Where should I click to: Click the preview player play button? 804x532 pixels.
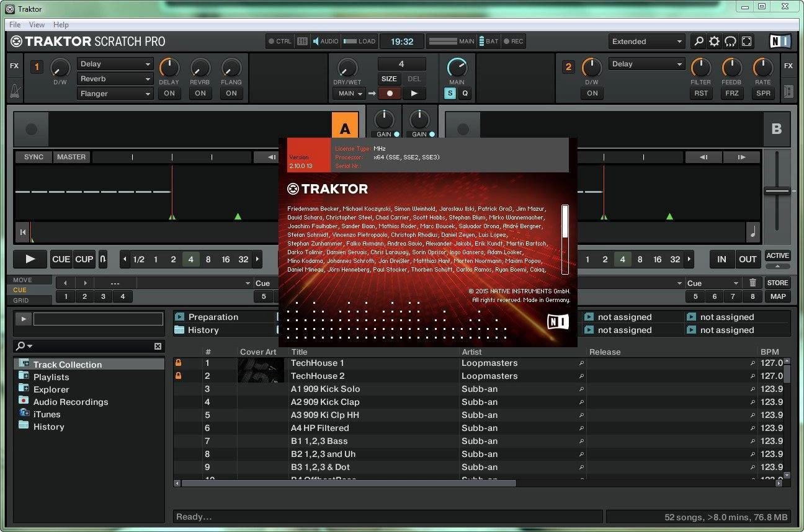[x=24, y=319]
